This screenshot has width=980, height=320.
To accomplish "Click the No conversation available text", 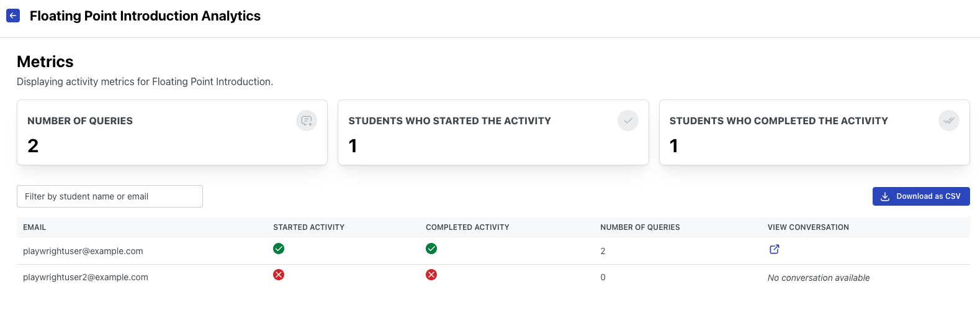I will coord(818,278).
